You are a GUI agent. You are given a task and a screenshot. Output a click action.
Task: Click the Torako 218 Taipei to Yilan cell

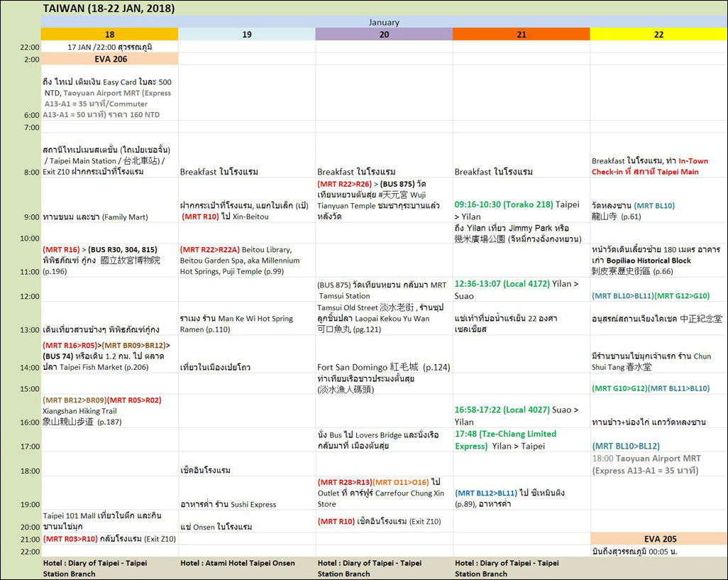[x=521, y=210]
